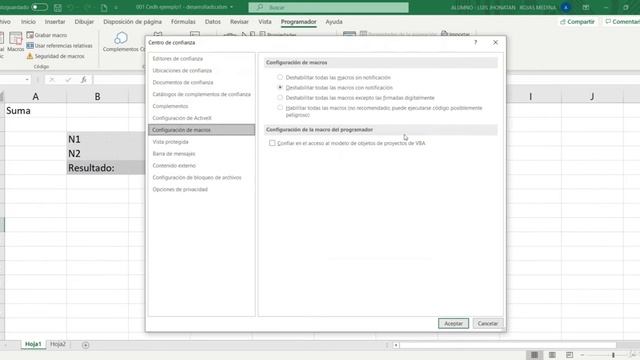The image size is (640, 360).
Task: Select Deshabilitar macros excepto firmadas digitalmente
Action: [280, 98]
